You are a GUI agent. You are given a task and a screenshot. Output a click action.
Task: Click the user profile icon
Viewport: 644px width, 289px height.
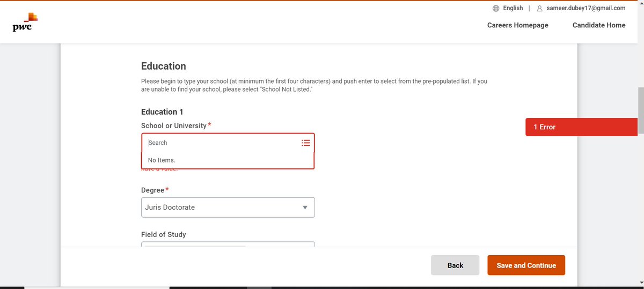pyautogui.click(x=540, y=8)
